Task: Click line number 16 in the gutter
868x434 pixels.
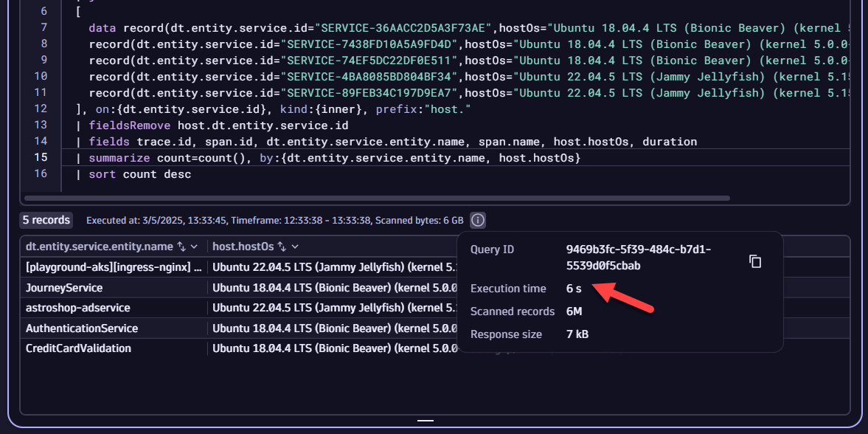Action: pos(41,173)
